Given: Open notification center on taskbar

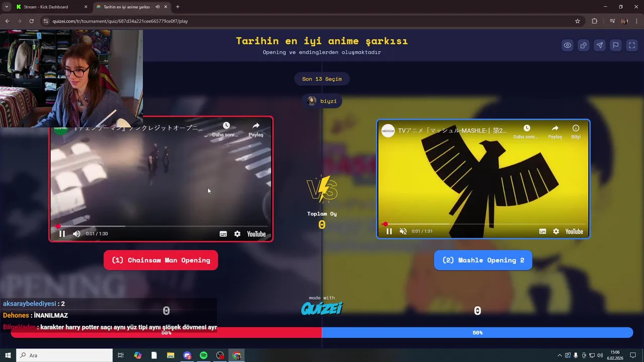Looking at the screenshot, I should pos(633,355).
